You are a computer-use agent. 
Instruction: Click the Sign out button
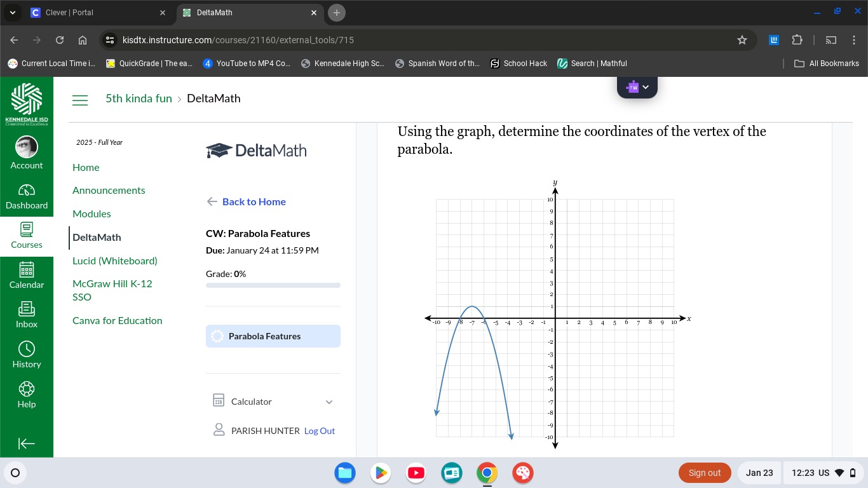click(x=705, y=473)
